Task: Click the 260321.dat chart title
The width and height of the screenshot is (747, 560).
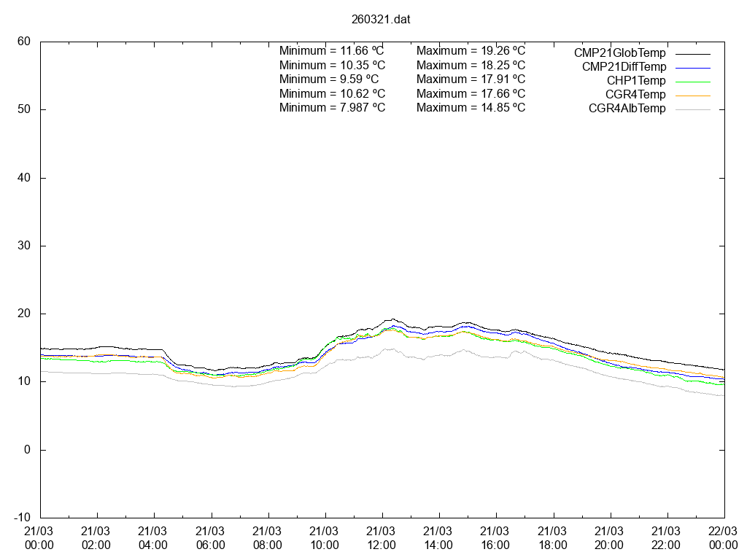Action: [380, 19]
